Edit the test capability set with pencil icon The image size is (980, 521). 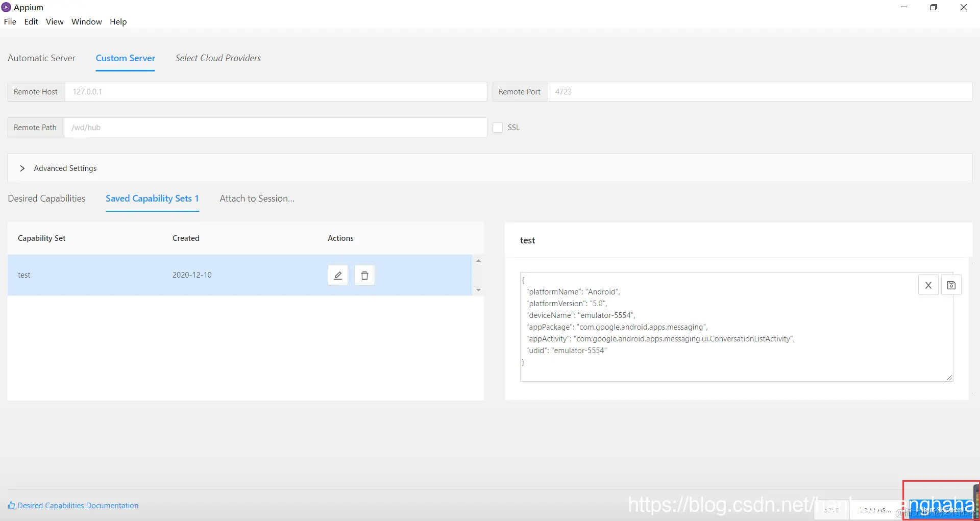tap(337, 275)
